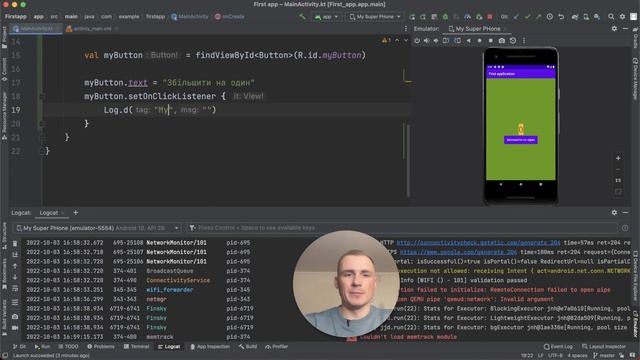Jump to previous highlighted error arrow
Image resolution: width=640 pixels, height=360 pixels.
click(x=397, y=40)
